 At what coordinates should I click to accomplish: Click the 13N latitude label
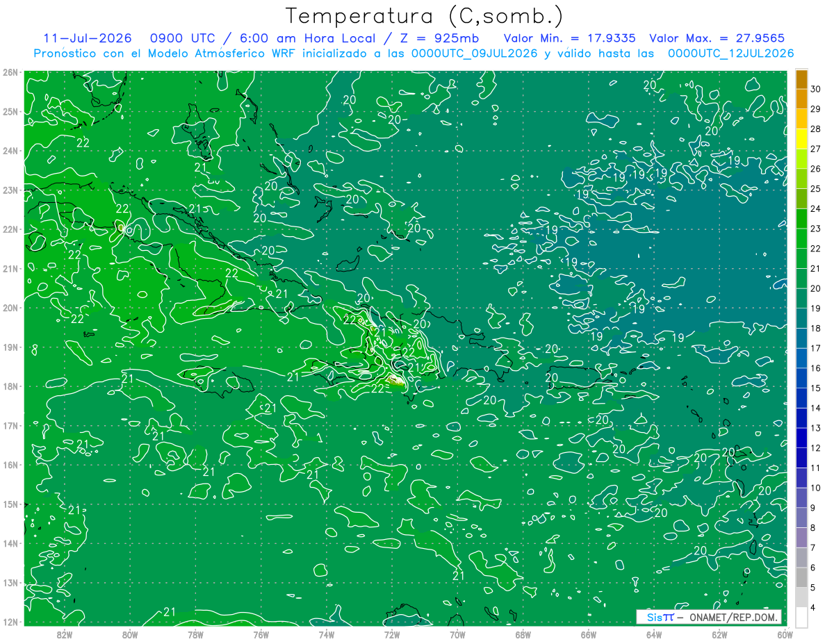pos(10,582)
